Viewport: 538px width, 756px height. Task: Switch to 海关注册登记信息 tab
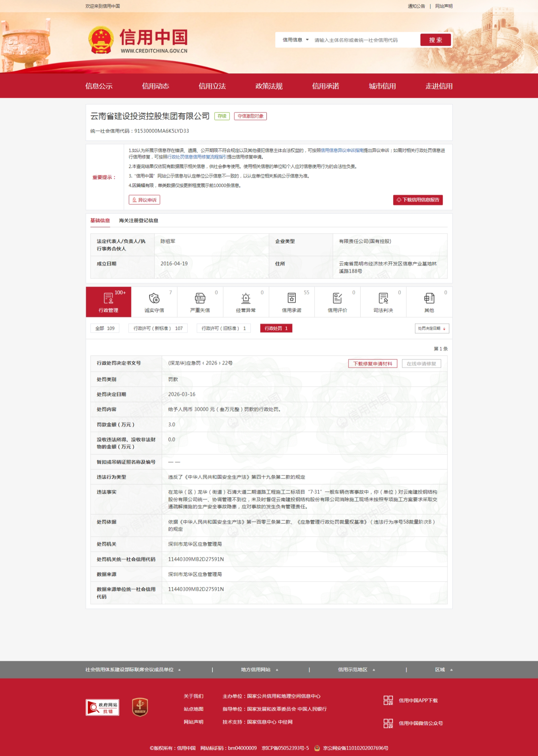138,221
